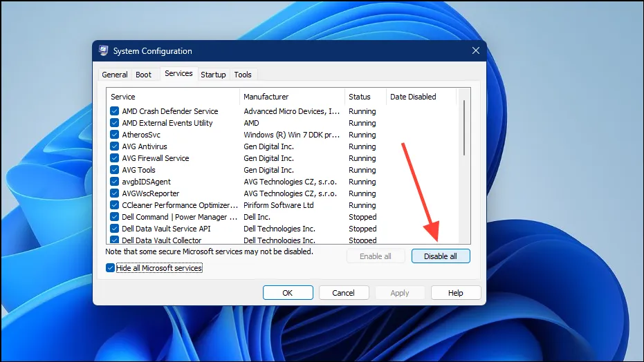Click Advanced Micro Devices manufacturer cell
The width and height of the screenshot is (644, 362).
[292, 111]
